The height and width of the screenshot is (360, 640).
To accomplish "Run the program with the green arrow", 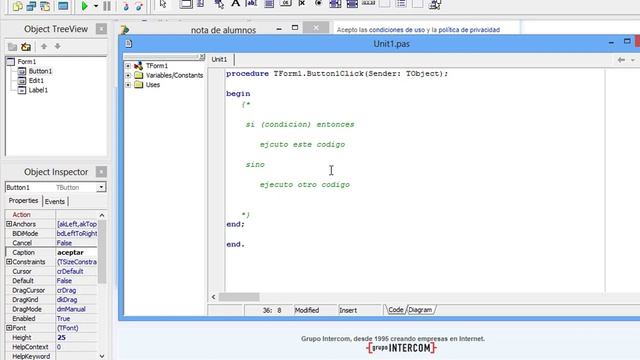I will 84,6.
